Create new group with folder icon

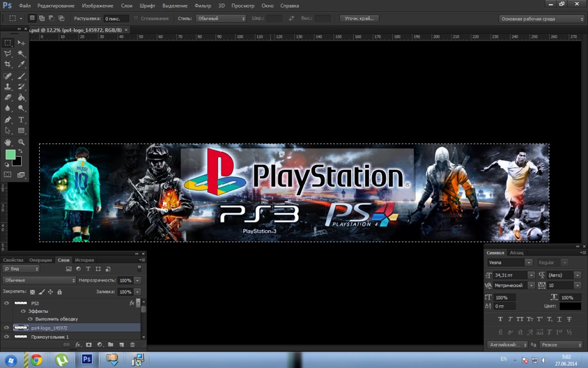(111, 344)
